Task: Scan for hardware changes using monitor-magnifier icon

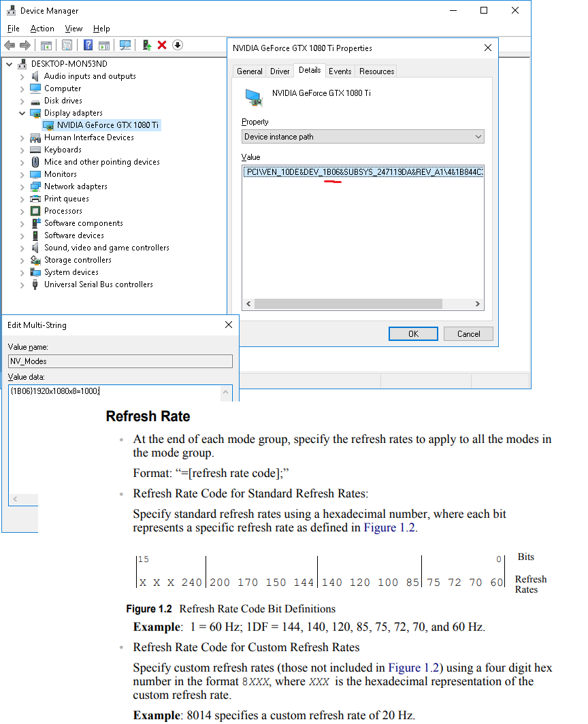Action: pos(125,45)
